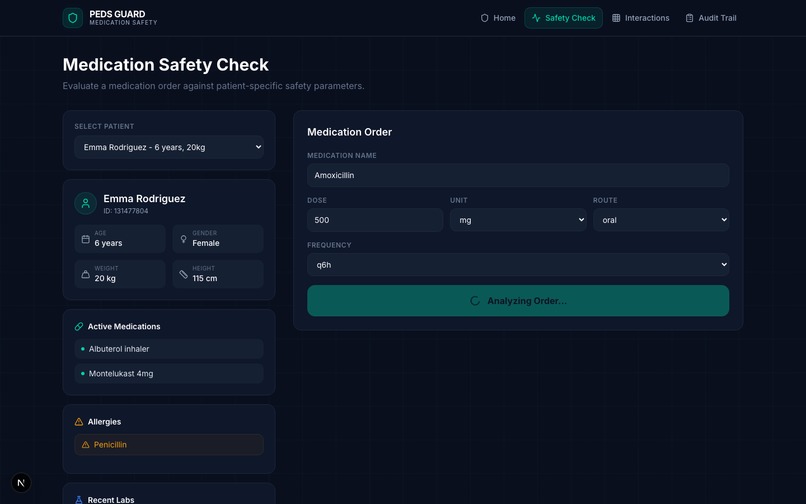Click the ruler icon beside 115 cm
Viewport: 806px width, 504px height.
point(184,274)
